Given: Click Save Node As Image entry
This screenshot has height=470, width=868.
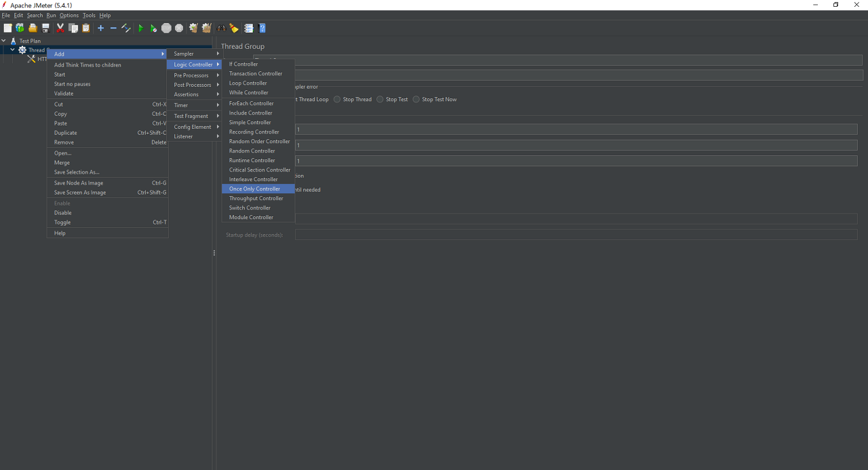Looking at the screenshot, I should click(107, 183).
